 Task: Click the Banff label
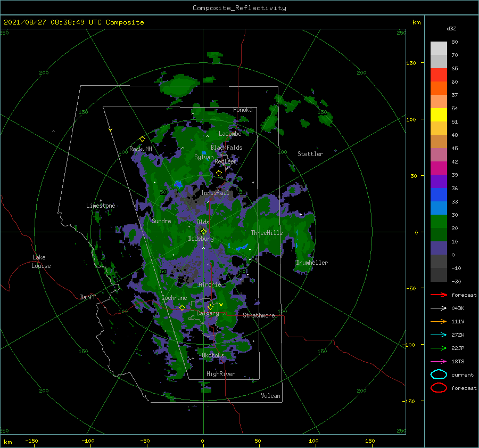click(88, 297)
